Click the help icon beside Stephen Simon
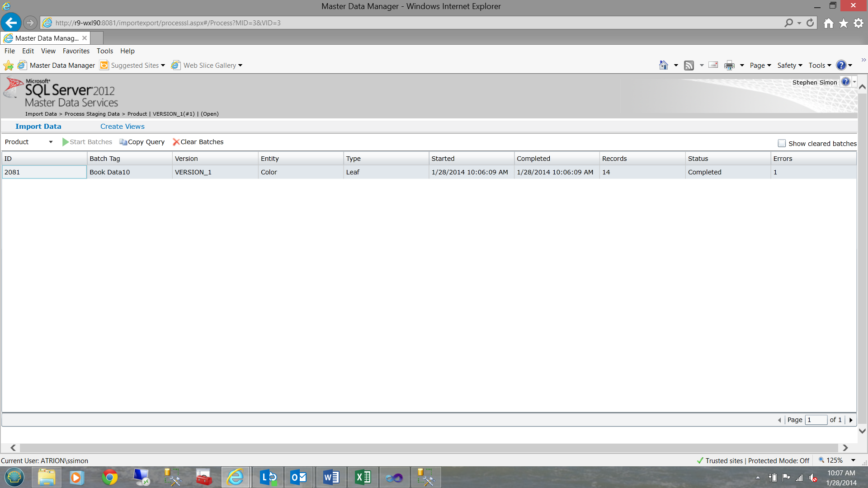The width and height of the screenshot is (868, 488). click(x=845, y=82)
